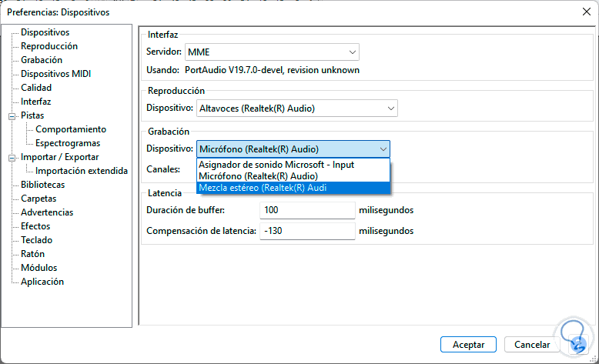The image size is (599, 364).
Task: Pick Micrófono (Realtek(R) Audio) from list
Action: 258,176
